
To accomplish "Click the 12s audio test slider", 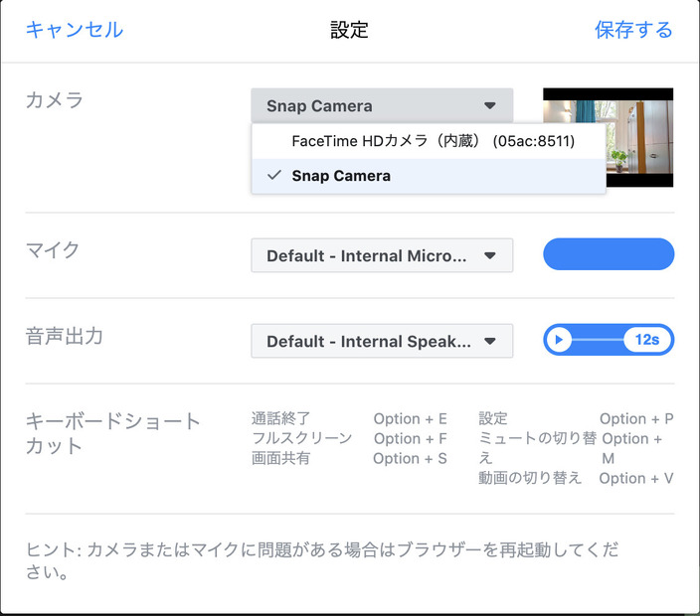I will [609, 340].
